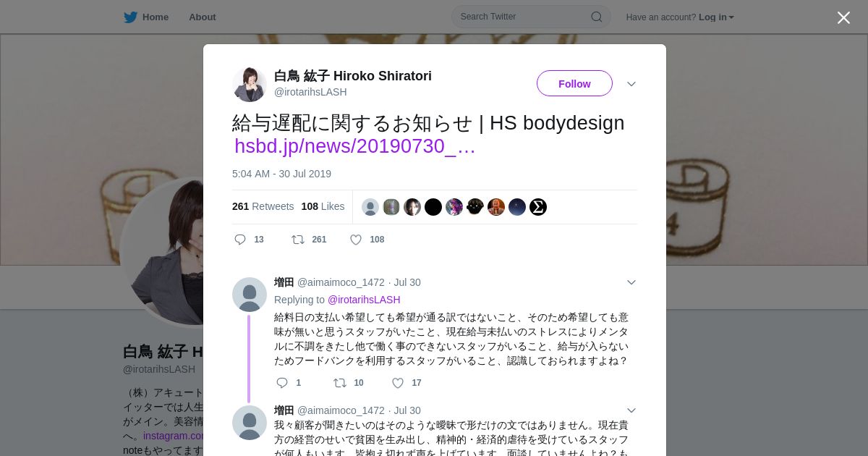Open the sixth liker's avatar

click(x=475, y=207)
